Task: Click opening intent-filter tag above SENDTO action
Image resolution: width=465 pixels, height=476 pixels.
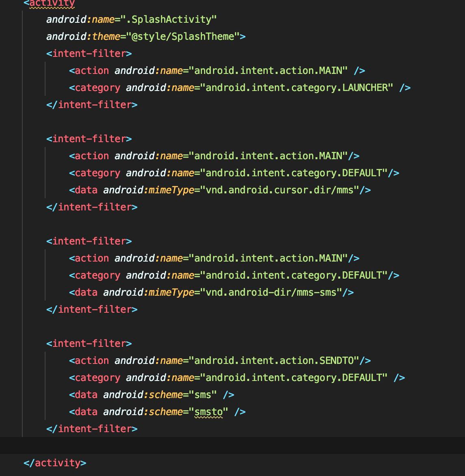Action: point(89,344)
